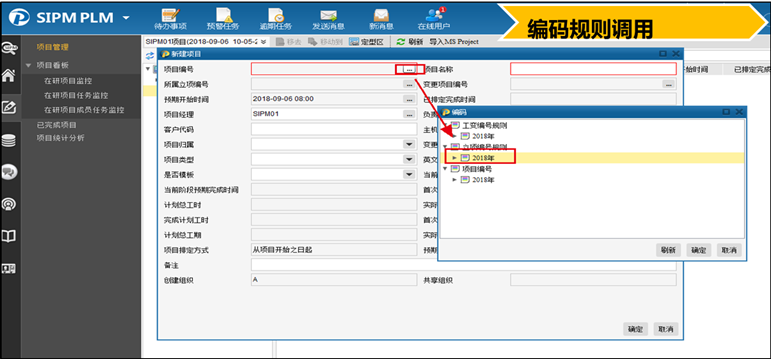Click 确定 in the 新建项目 dialog
The image size is (772, 360).
pos(635,329)
